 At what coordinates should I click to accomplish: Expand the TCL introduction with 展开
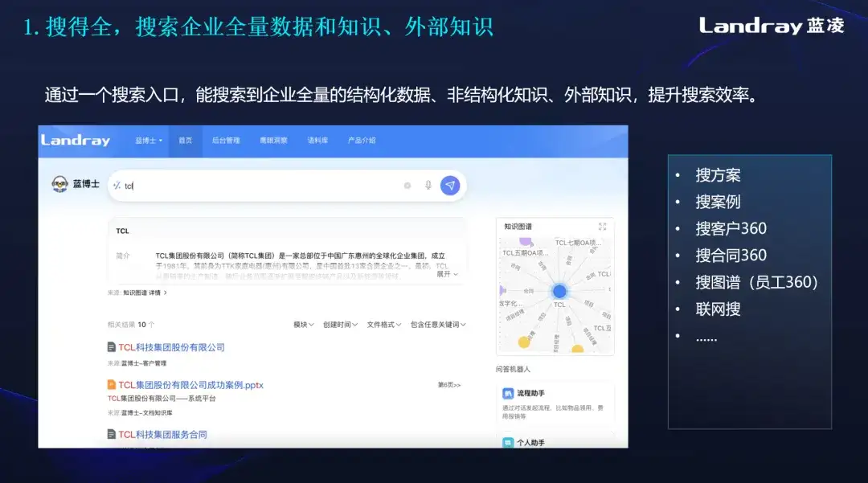click(448, 274)
